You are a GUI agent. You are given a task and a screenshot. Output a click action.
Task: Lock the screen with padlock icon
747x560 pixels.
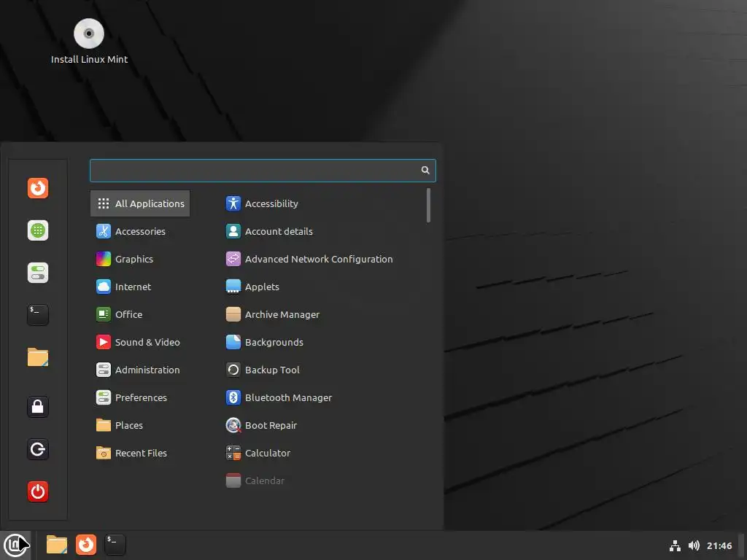click(38, 407)
